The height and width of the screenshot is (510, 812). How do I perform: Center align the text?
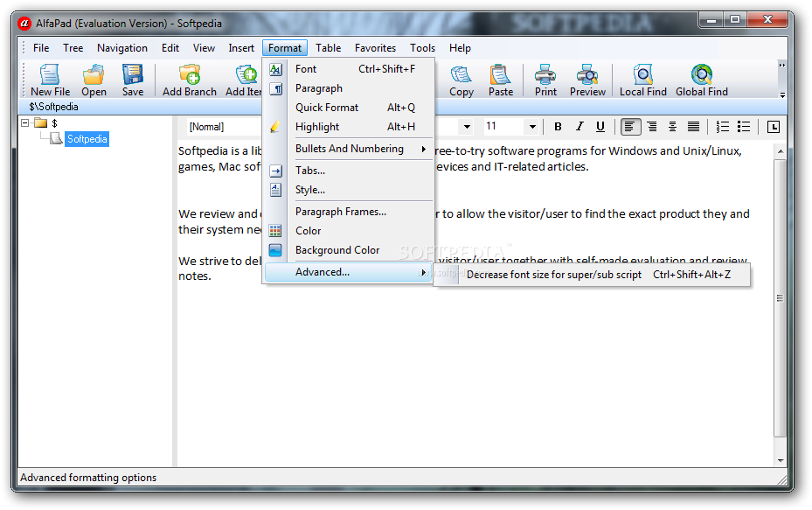click(x=672, y=127)
